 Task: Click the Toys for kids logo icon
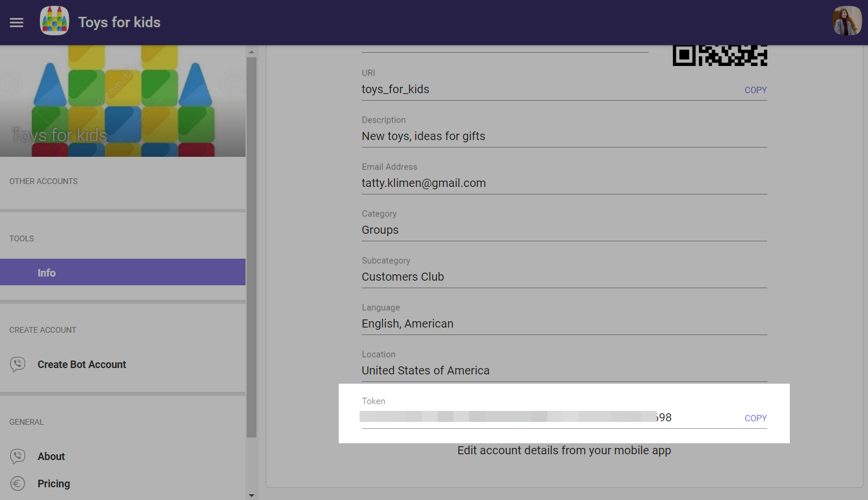tap(54, 21)
